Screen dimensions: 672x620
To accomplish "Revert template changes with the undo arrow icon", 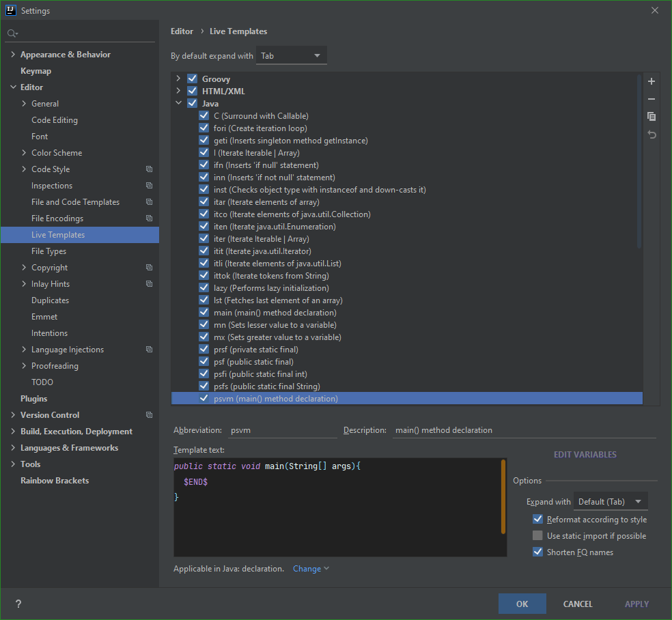I will coord(651,135).
